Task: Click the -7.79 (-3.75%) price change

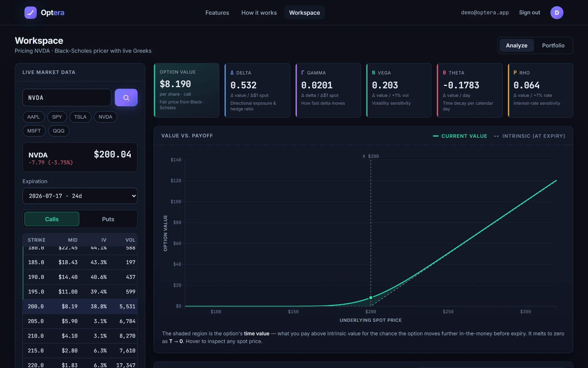Action: [x=51, y=163]
